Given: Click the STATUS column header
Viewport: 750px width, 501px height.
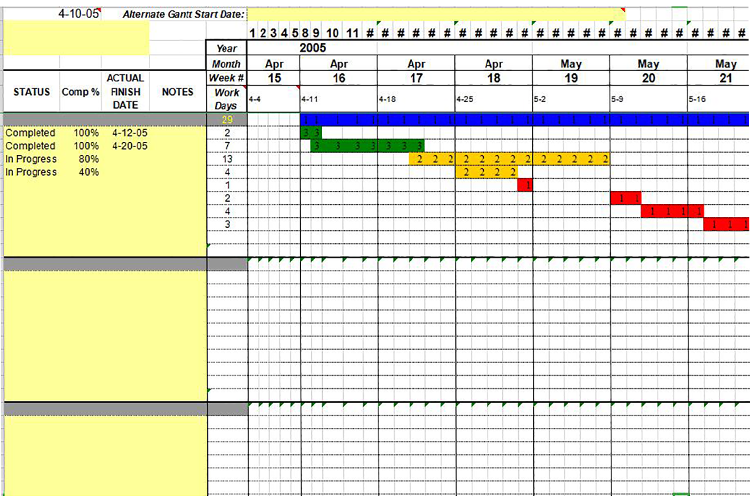Looking at the screenshot, I should click(x=32, y=92).
